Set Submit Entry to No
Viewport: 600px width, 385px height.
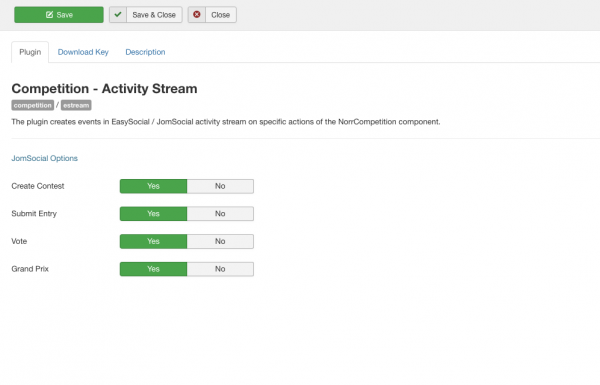(220, 214)
